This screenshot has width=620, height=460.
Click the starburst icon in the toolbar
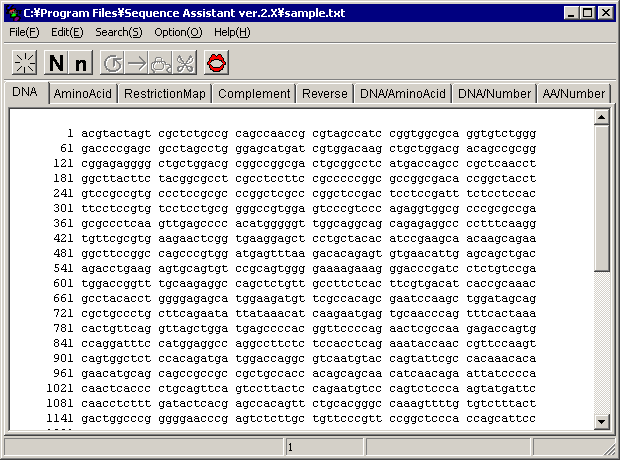tap(24, 63)
